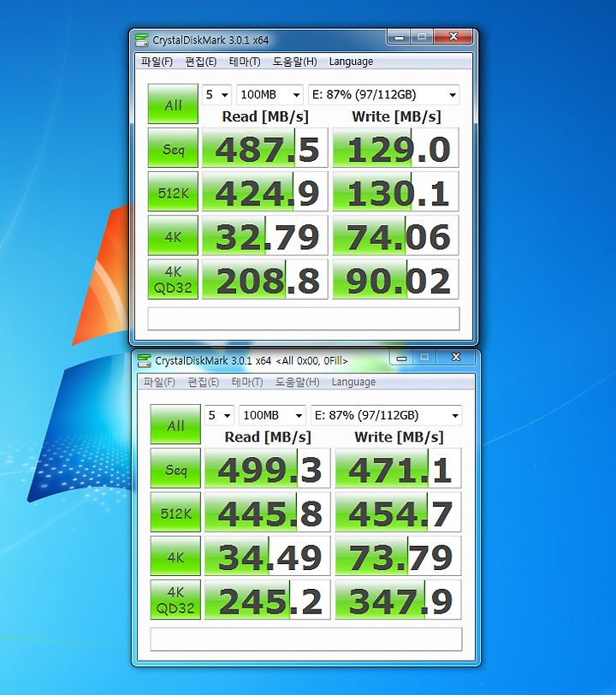Click 4K read result 34.49
Image resolution: width=616 pixels, height=695 pixels.
(268, 555)
